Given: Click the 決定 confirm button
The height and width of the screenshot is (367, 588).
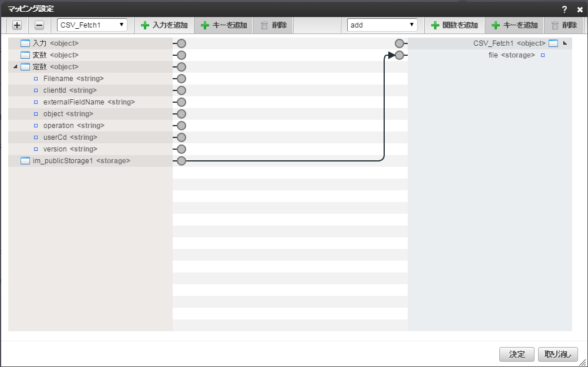Looking at the screenshot, I should [x=517, y=354].
